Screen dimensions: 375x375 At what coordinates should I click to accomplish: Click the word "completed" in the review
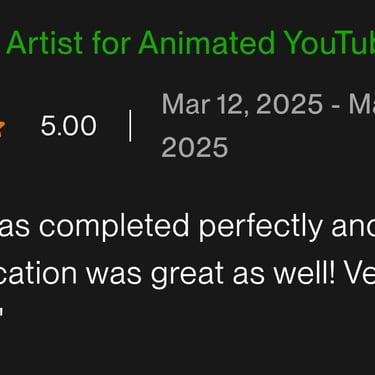(114, 228)
